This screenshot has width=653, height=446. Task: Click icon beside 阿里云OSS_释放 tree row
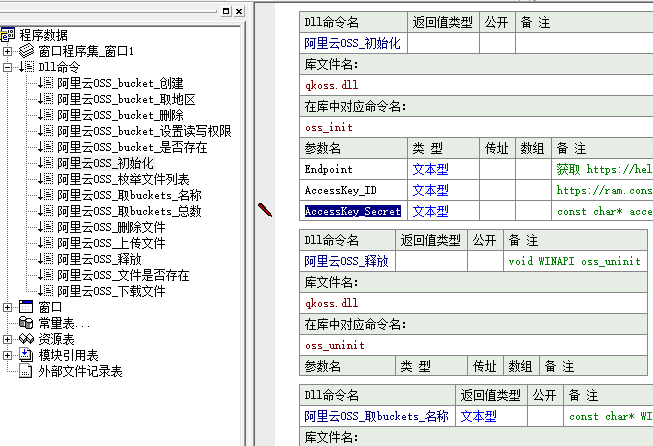point(46,259)
